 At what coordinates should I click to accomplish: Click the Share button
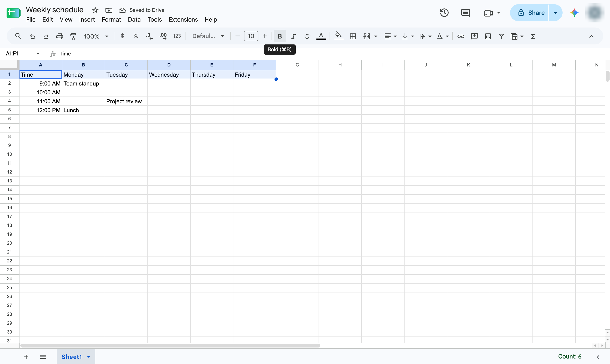[529, 13]
